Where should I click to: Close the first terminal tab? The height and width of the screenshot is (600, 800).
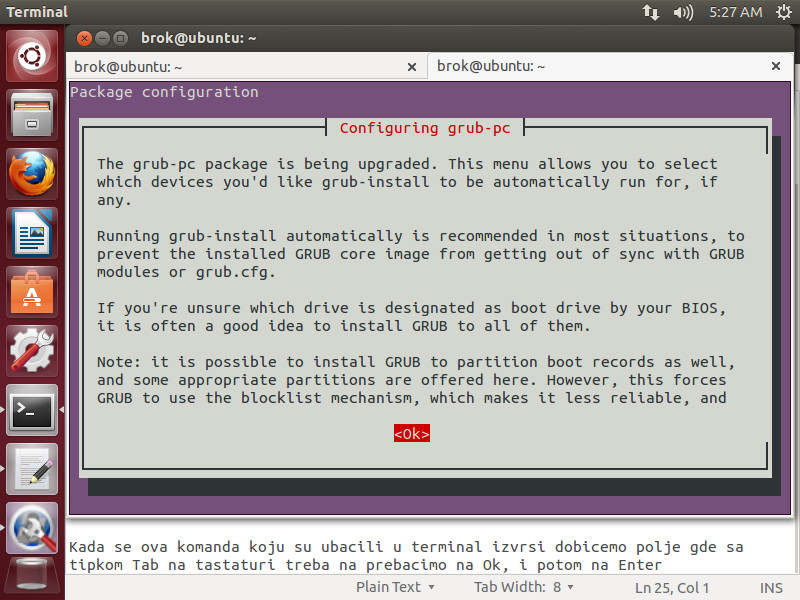click(x=412, y=67)
